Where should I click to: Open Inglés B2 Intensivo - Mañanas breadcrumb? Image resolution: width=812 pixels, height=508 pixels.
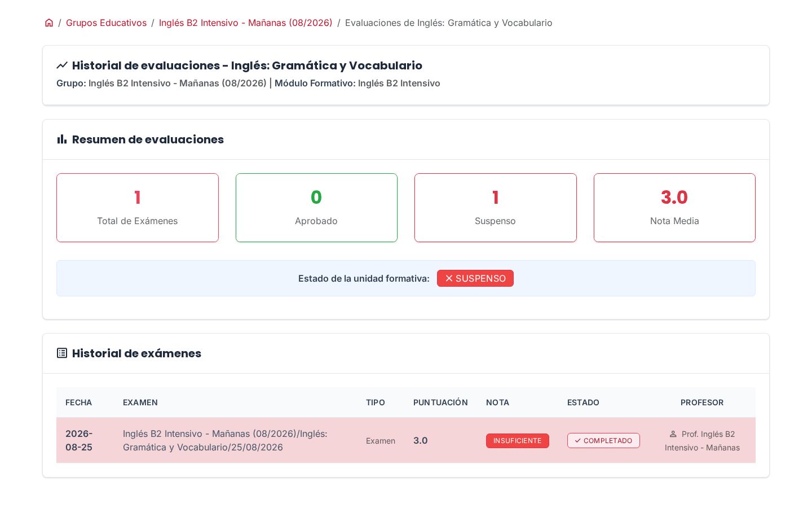coord(245,23)
